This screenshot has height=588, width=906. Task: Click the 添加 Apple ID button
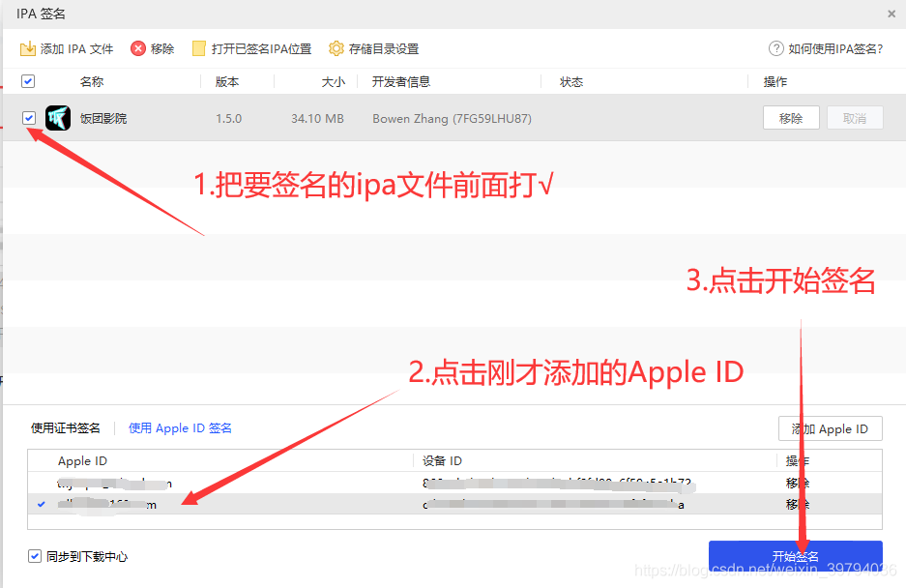(830, 428)
